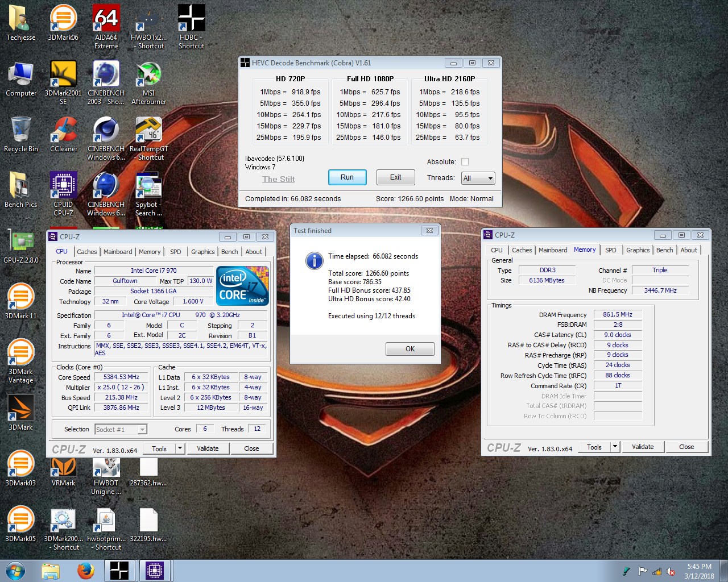This screenshot has height=582, width=728.
Task: Launch 3DMark06 desktop shortcut
Action: (63, 23)
